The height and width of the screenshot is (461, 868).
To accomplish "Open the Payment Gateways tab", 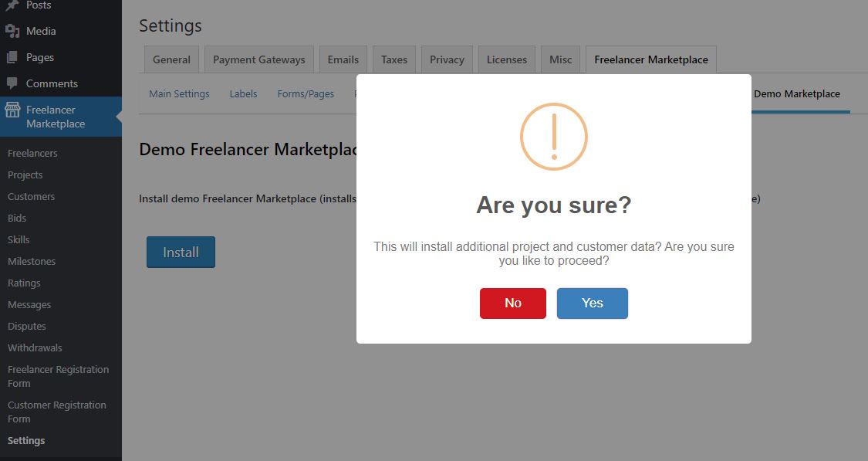I will (258, 59).
